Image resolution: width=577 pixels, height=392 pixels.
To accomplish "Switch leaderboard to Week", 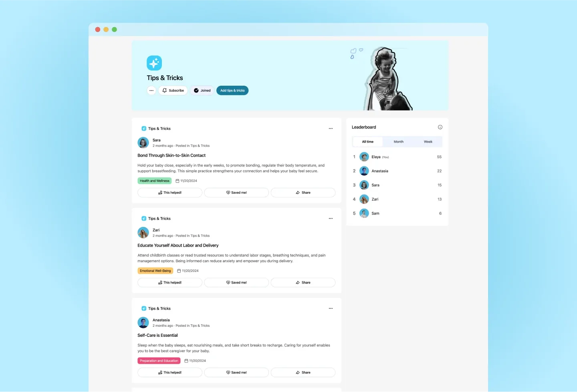I will (428, 142).
